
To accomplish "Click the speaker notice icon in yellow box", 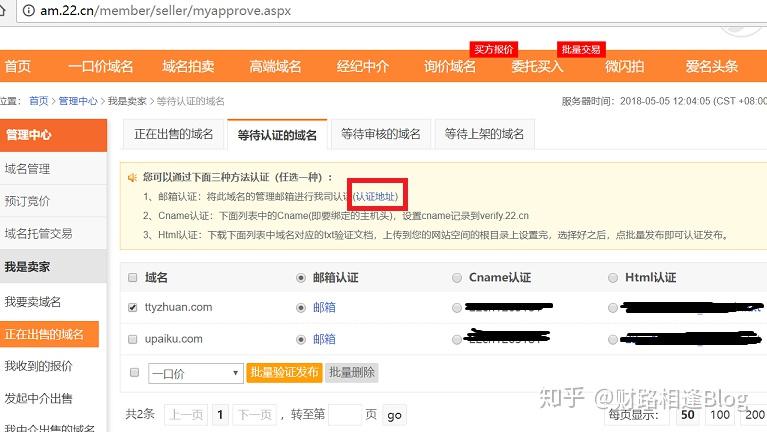I will 132,178.
